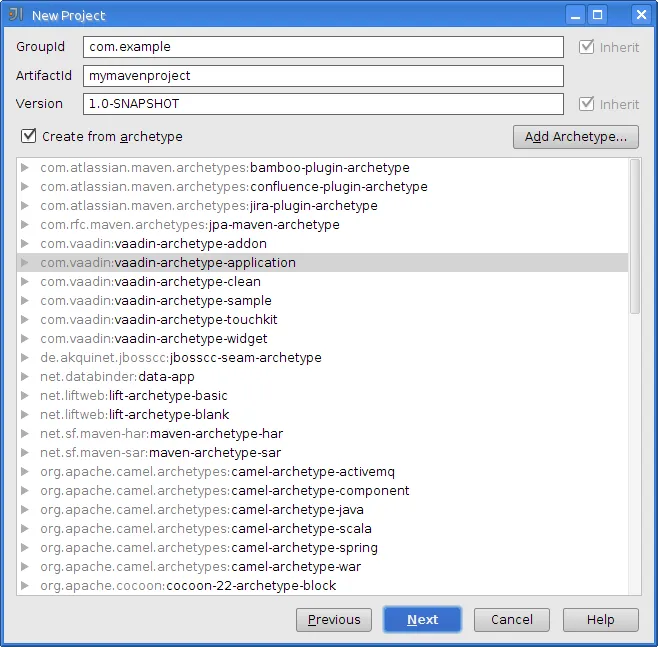Click the archetype list vertical scrollbar

pyautogui.click(x=635, y=237)
